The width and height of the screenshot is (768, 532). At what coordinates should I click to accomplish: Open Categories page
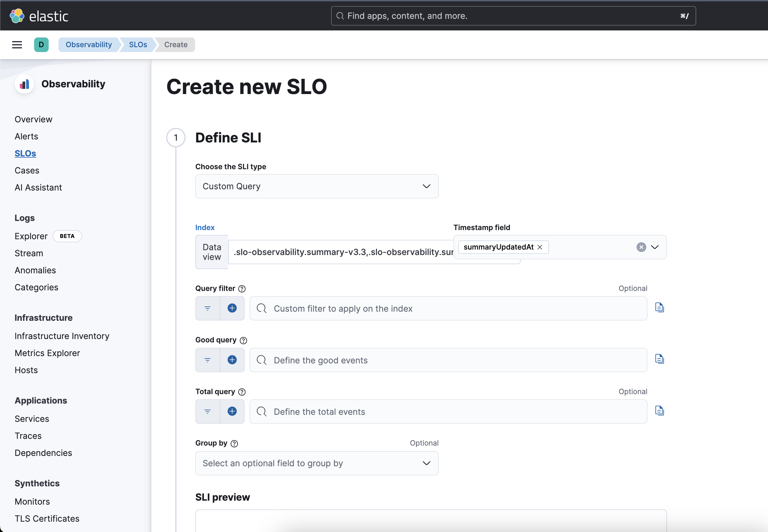(36, 287)
